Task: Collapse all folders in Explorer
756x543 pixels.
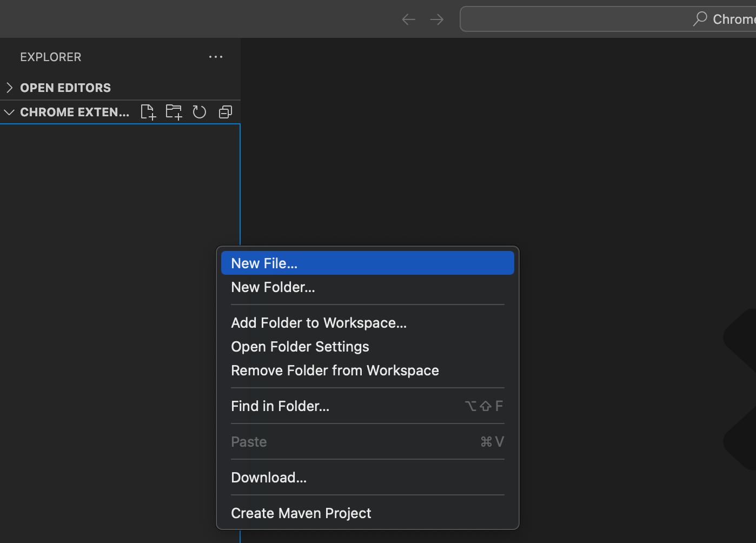Action: (226, 111)
